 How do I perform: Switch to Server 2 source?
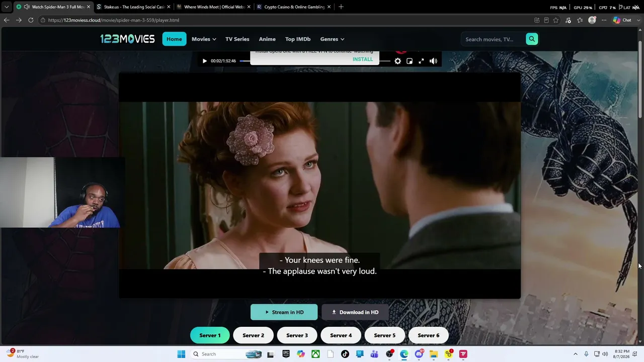pos(253,335)
